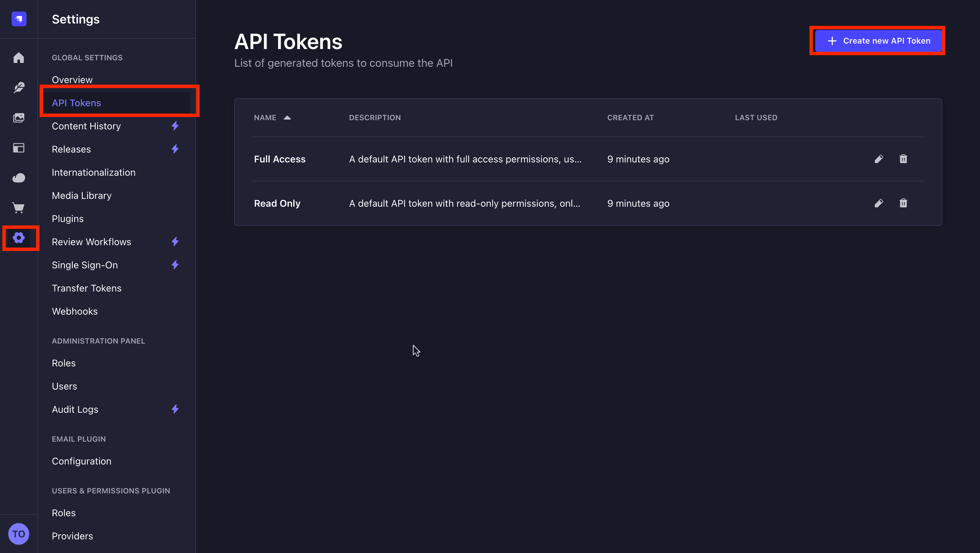The image size is (980, 553).
Task: Open Content History settings
Action: [86, 126]
